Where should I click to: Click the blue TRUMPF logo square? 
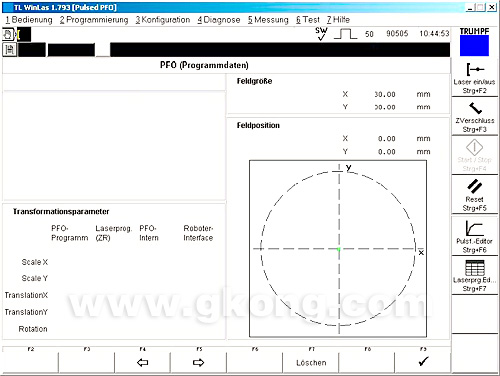[474, 45]
